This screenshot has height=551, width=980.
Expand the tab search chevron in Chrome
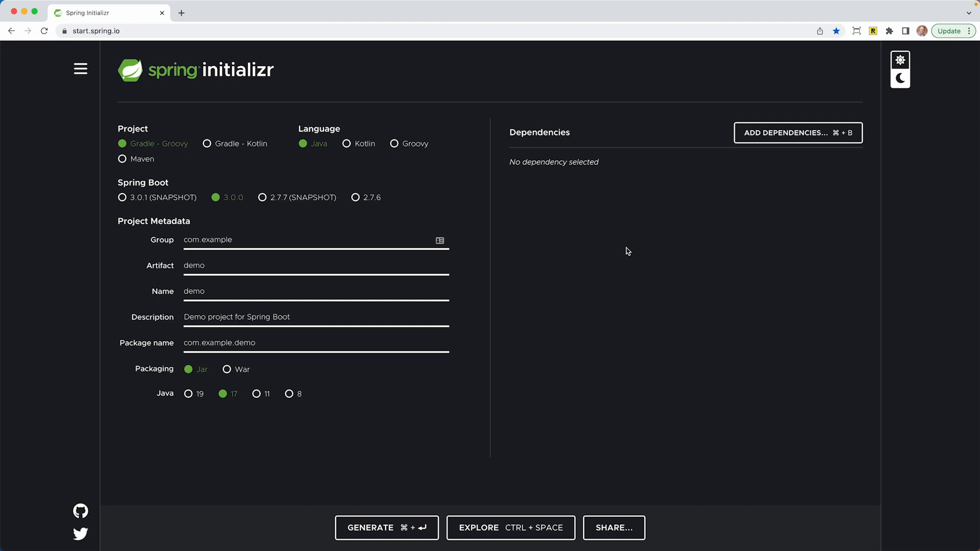[x=968, y=13]
